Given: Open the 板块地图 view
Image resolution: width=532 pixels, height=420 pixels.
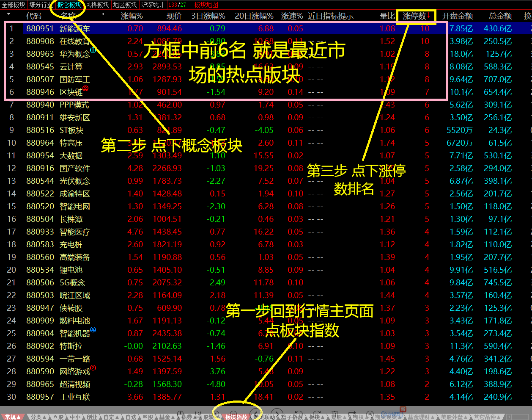Looking at the screenshot, I should tap(206, 4).
